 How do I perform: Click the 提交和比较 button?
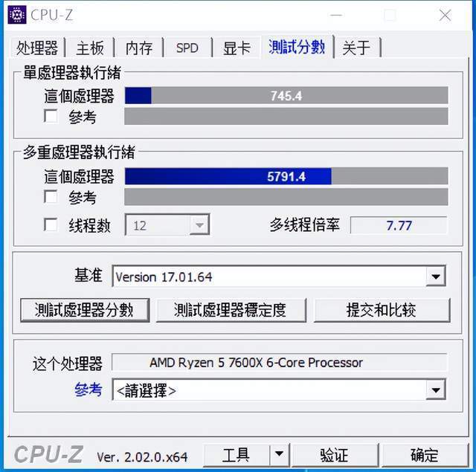pos(382,310)
